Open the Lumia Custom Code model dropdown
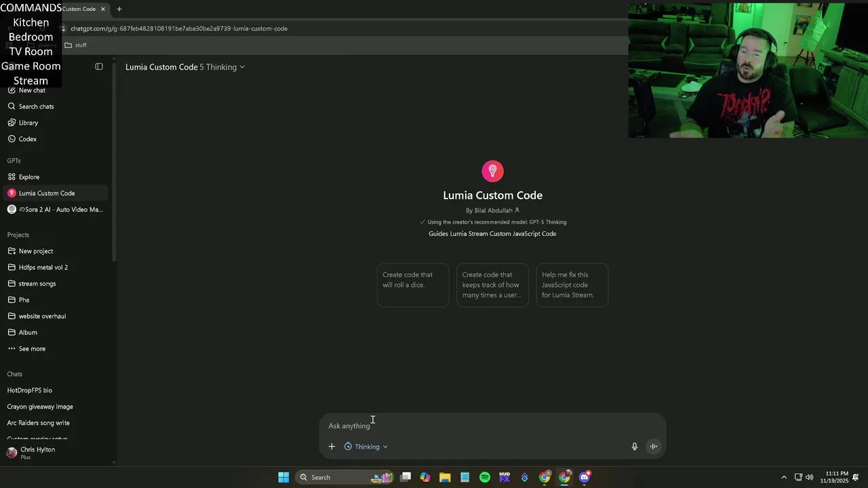 point(185,67)
